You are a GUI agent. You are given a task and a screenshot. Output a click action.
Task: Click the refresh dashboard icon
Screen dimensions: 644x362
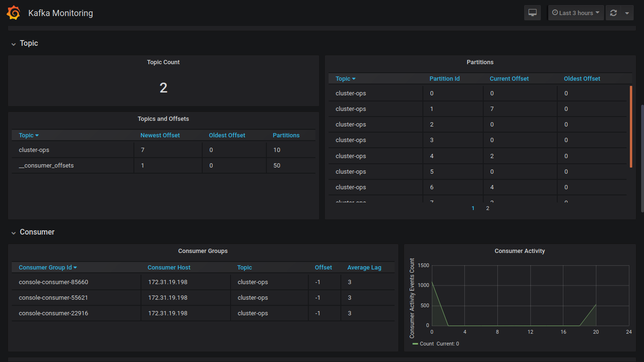(613, 13)
